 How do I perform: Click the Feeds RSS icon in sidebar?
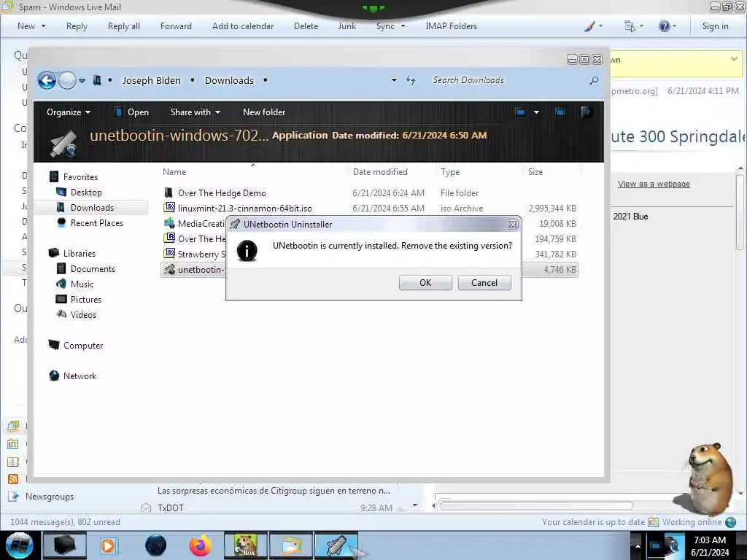pyautogui.click(x=13, y=478)
